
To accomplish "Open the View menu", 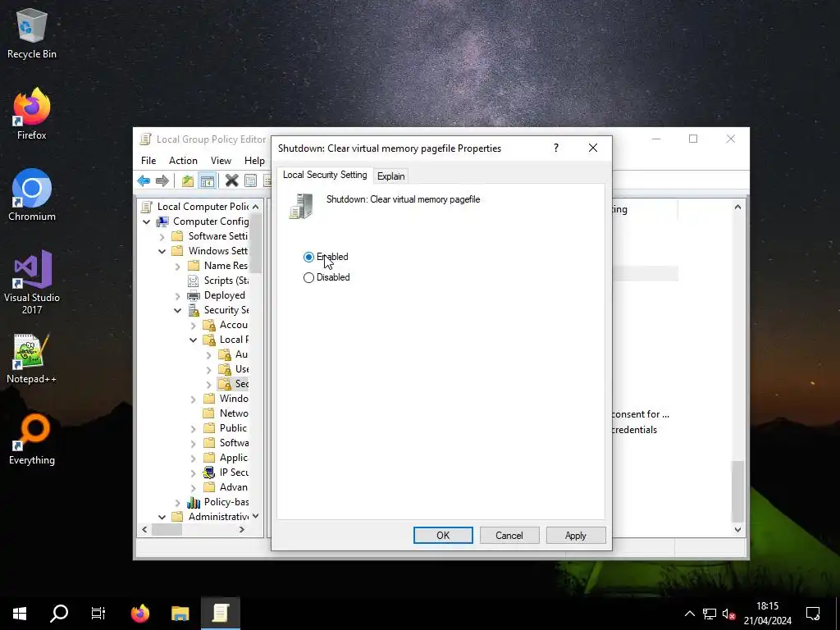I will point(221,161).
